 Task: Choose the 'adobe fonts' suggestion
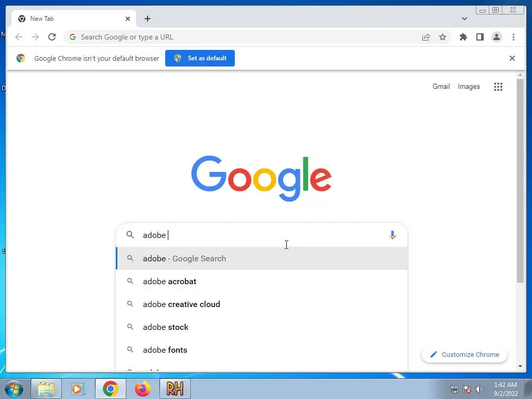(x=262, y=350)
